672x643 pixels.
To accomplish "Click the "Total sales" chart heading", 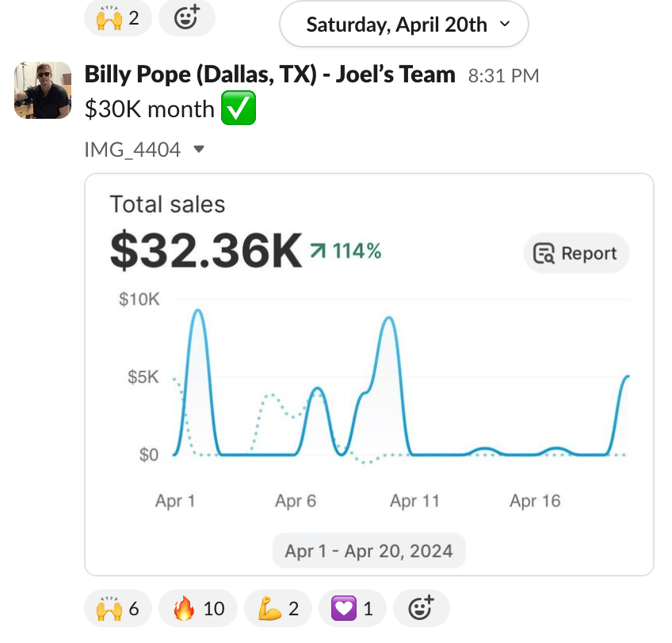I will (x=167, y=204).
